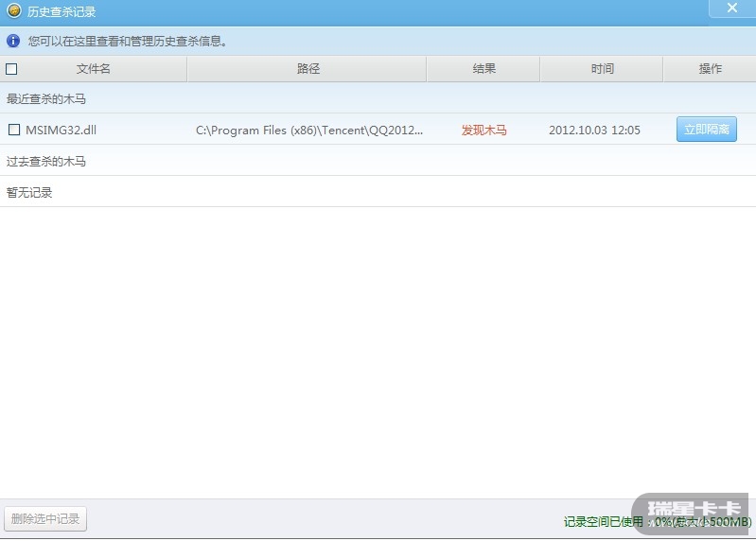Screen dimensions: 756x541
Task: Click the app logo icon in title bar
Action: point(14,10)
